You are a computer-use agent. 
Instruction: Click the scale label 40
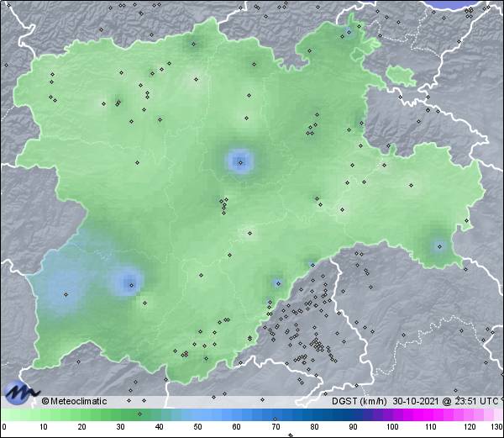tap(160, 427)
